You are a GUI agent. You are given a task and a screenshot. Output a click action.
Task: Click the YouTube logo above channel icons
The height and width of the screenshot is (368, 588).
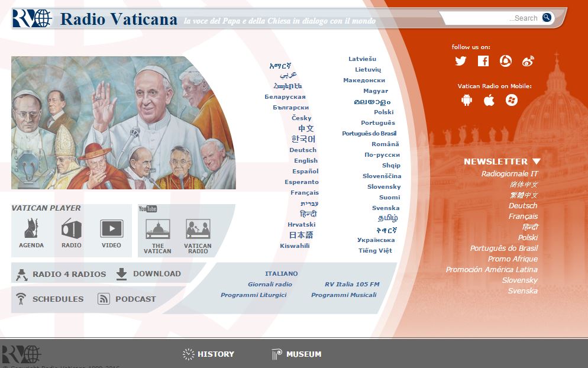tap(148, 209)
